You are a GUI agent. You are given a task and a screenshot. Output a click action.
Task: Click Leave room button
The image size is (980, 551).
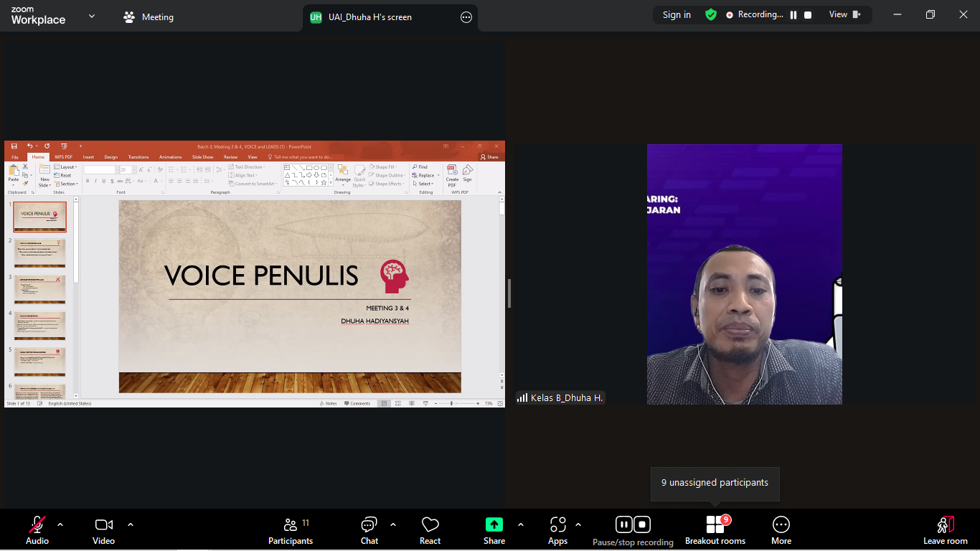(945, 530)
